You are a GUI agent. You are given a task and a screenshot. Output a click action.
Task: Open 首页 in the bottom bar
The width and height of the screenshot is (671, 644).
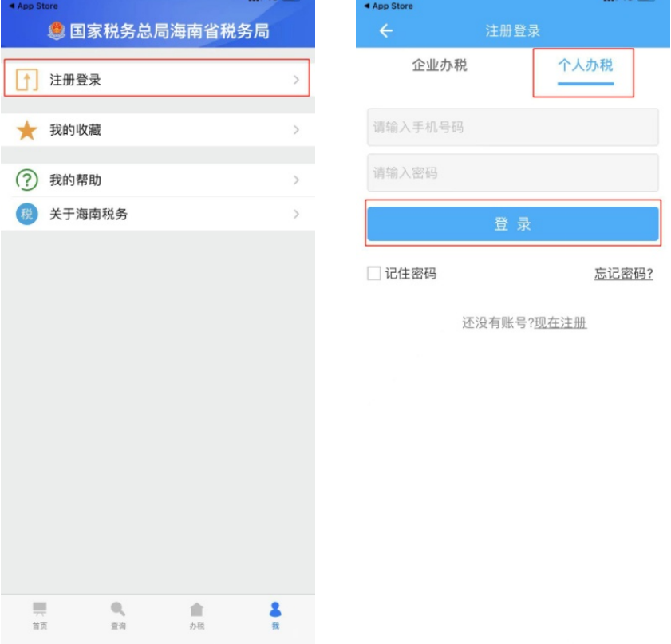tap(40, 615)
